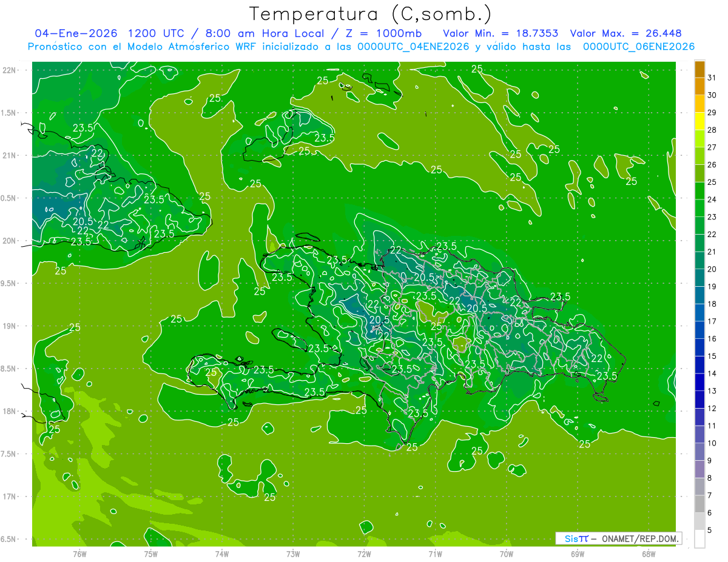Select the date text "04-Ene-2026"
The width and height of the screenshot is (728, 562).
click(x=75, y=33)
